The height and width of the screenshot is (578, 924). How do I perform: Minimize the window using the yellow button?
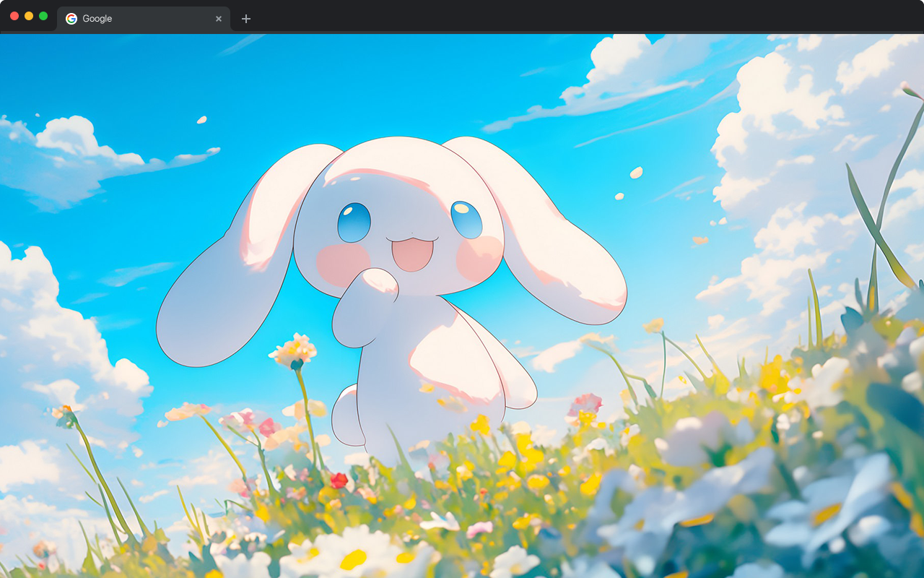click(29, 16)
